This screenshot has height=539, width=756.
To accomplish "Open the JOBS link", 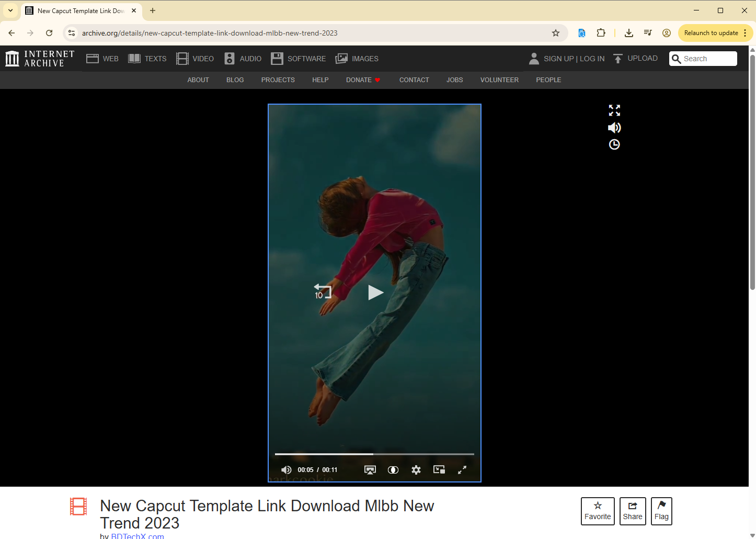I will [455, 80].
